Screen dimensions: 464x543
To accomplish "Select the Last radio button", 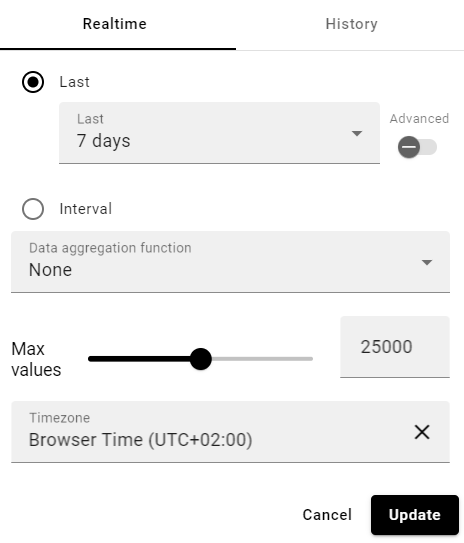I will point(33,82).
